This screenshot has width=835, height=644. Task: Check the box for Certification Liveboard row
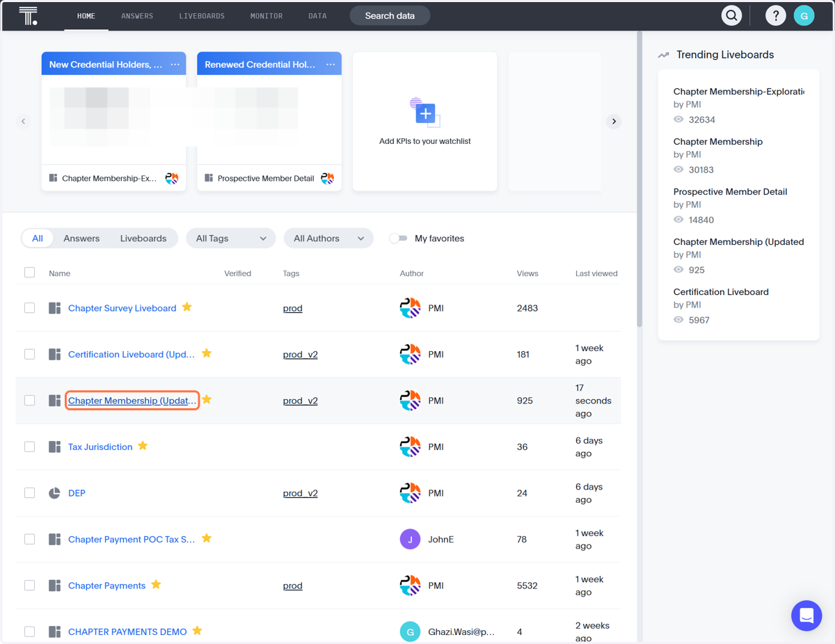click(x=29, y=354)
